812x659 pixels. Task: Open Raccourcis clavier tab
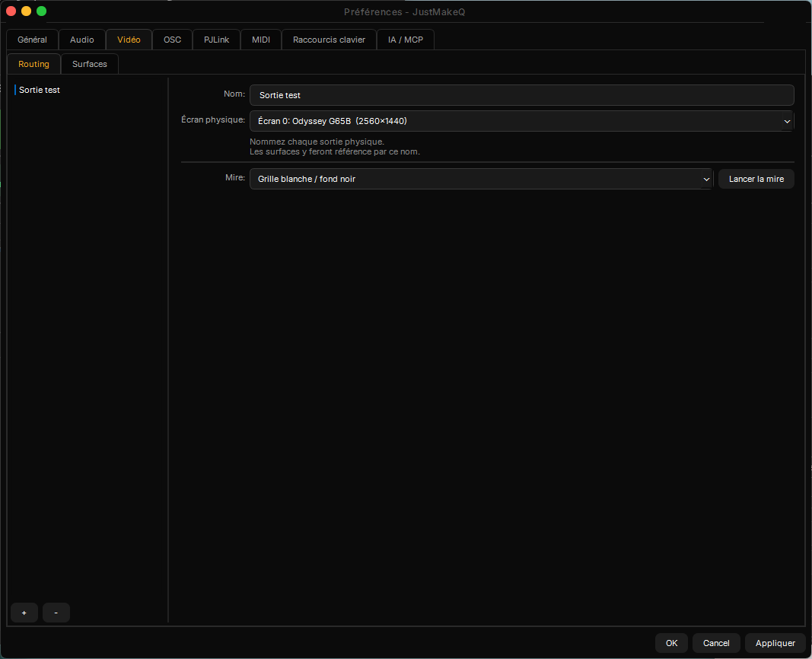[x=329, y=40]
